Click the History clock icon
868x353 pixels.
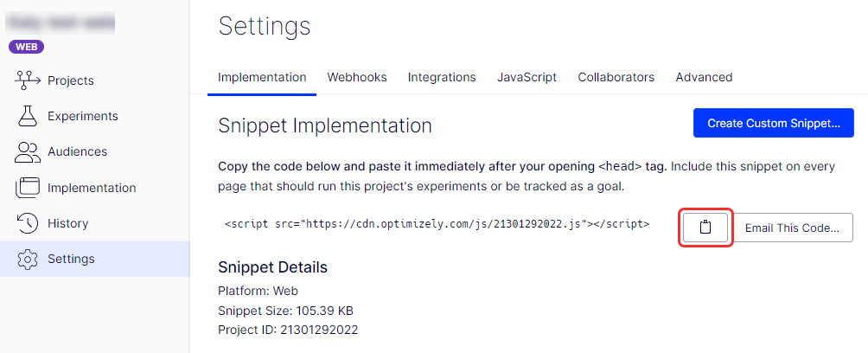[x=27, y=223]
